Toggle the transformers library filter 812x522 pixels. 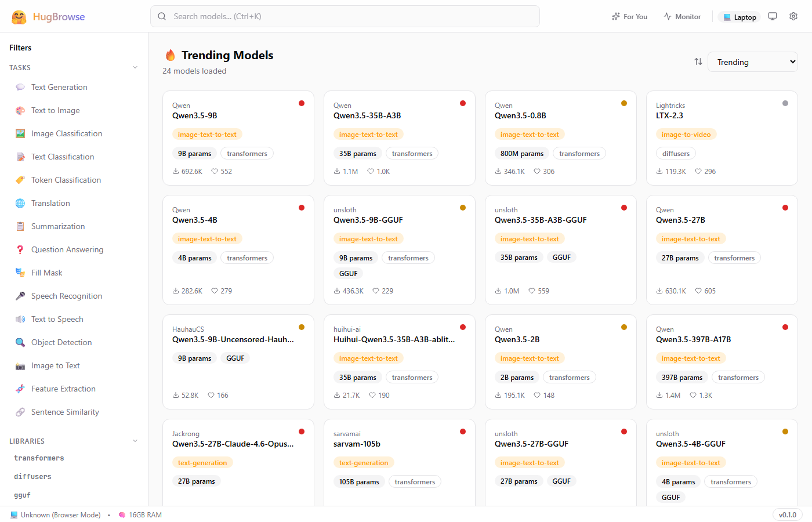click(x=39, y=458)
